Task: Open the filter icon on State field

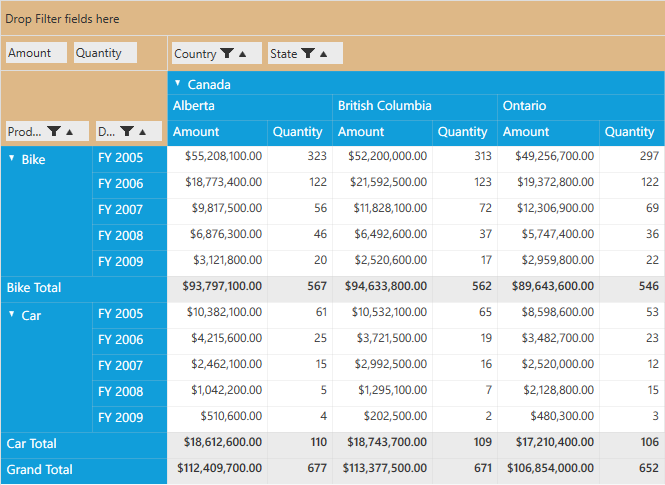Action: pos(308,53)
